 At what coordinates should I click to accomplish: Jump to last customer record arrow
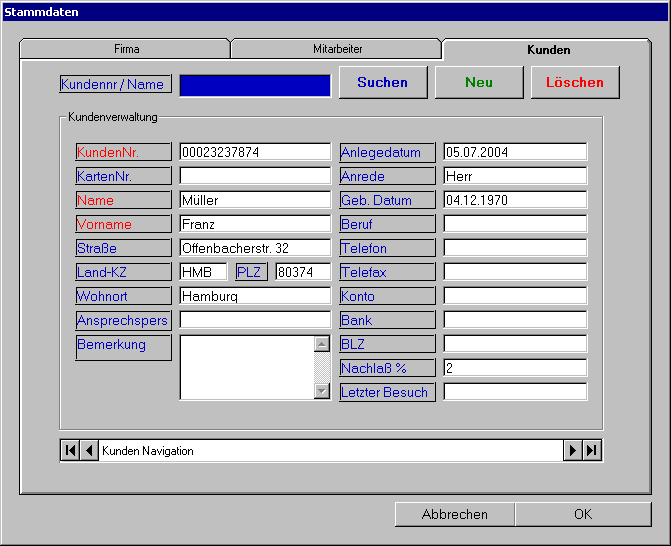pos(592,451)
